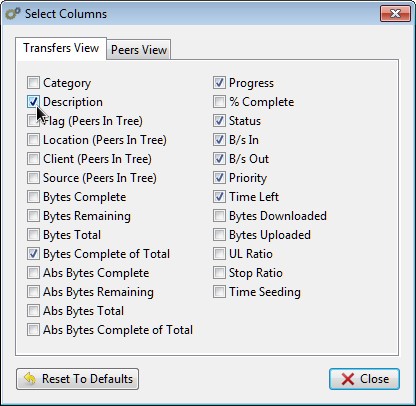Select the Transfers View tab
The image size is (416, 406).
[61, 48]
